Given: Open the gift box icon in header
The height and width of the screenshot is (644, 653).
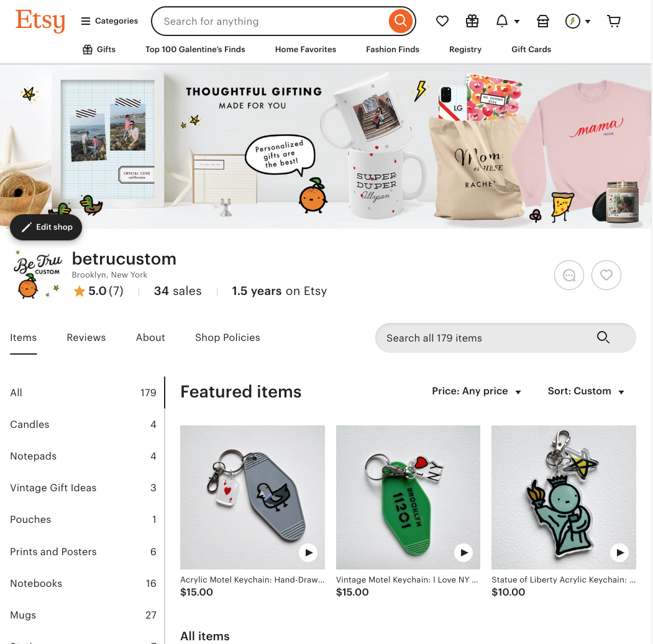Looking at the screenshot, I should click(x=472, y=21).
